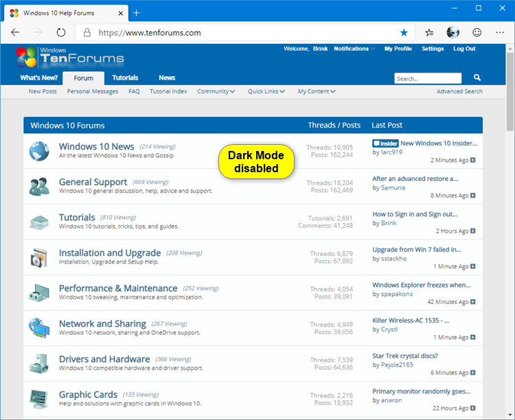Click the Performance & Maintenance icon
The height and width of the screenshot is (420, 515).
pos(38,293)
